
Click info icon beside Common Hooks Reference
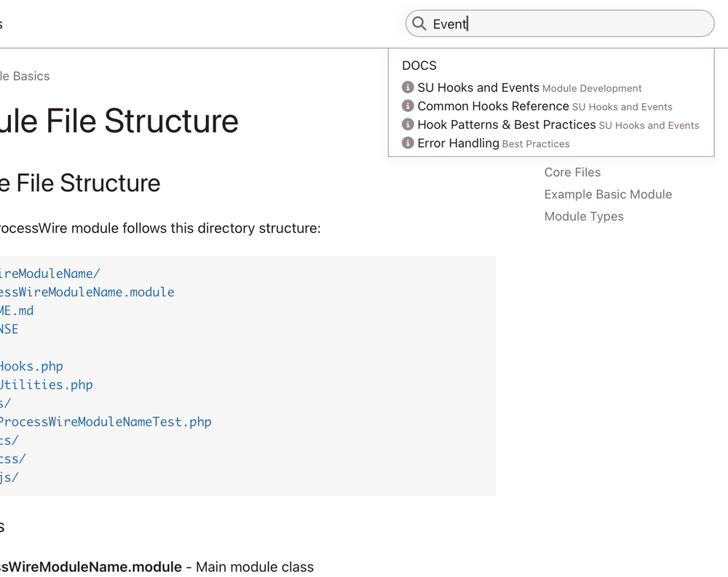point(408,106)
